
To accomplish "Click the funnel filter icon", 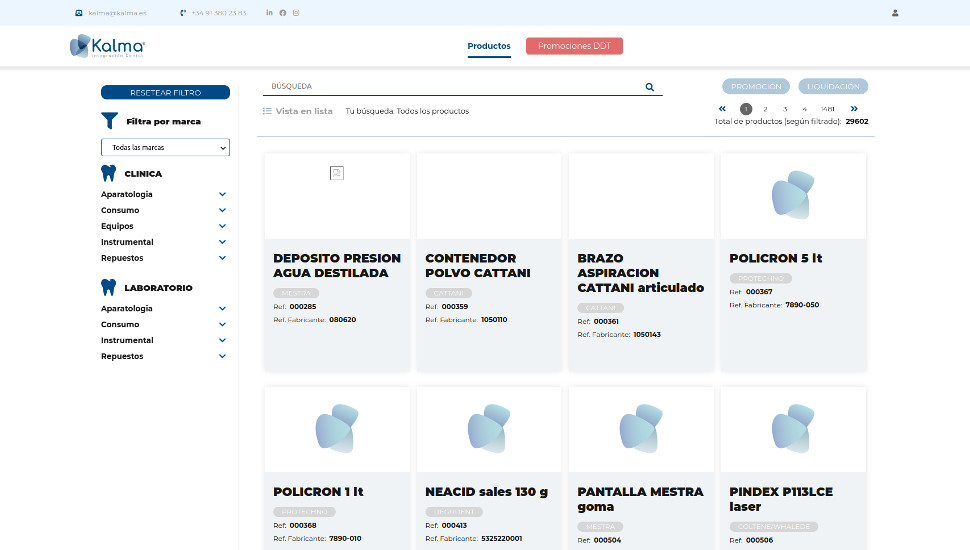I will [x=109, y=121].
